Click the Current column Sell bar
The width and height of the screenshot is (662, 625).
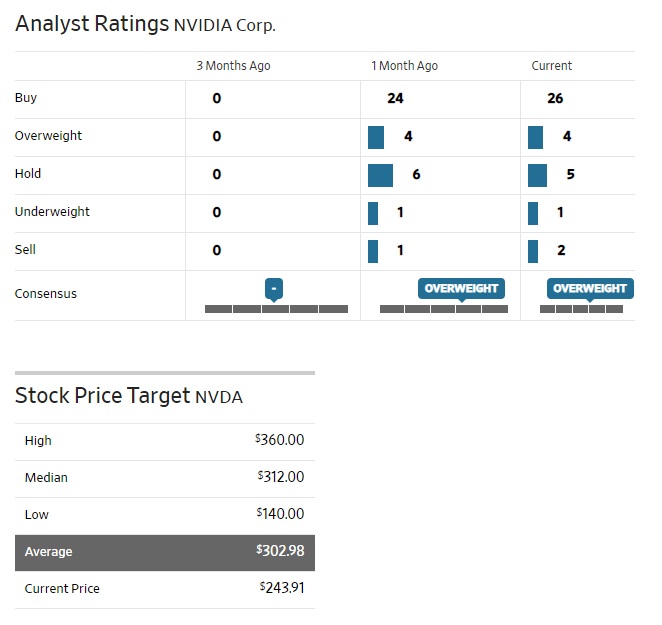coord(533,251)
